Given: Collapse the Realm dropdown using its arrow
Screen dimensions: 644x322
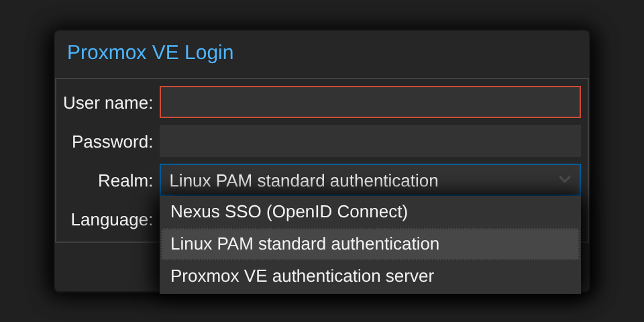Looking at the screenshot, I should click(x=565, y=180).
